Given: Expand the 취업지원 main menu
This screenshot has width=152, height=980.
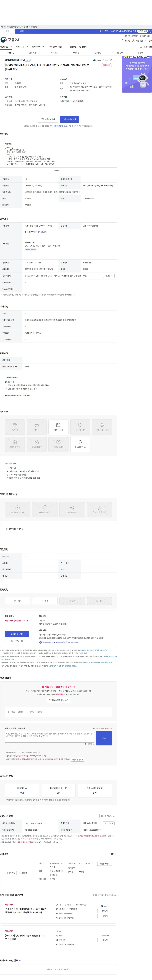Looking at the screenshot, I should (22, 47).
